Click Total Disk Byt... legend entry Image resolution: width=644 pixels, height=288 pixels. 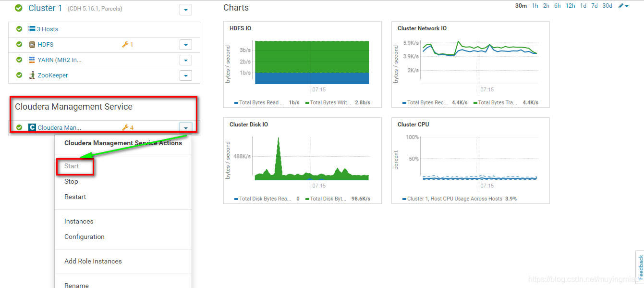pyautogui.click(x=327, y=199)
